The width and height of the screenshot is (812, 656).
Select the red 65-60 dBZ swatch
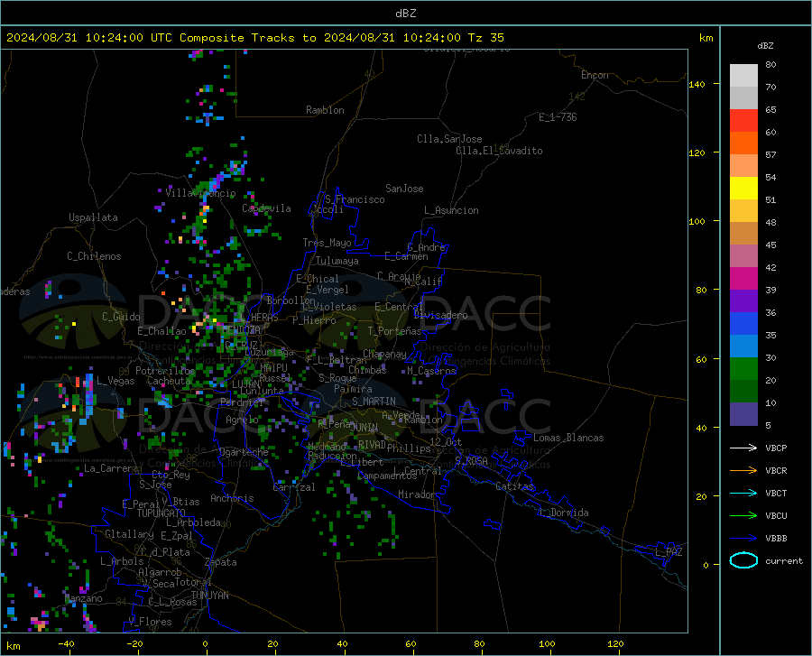pyautogui.click(x=743, y=121)
